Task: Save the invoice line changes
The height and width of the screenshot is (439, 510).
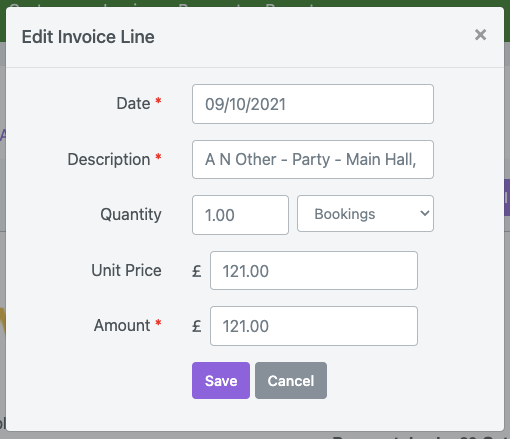Action: click(x=221, y=380)
